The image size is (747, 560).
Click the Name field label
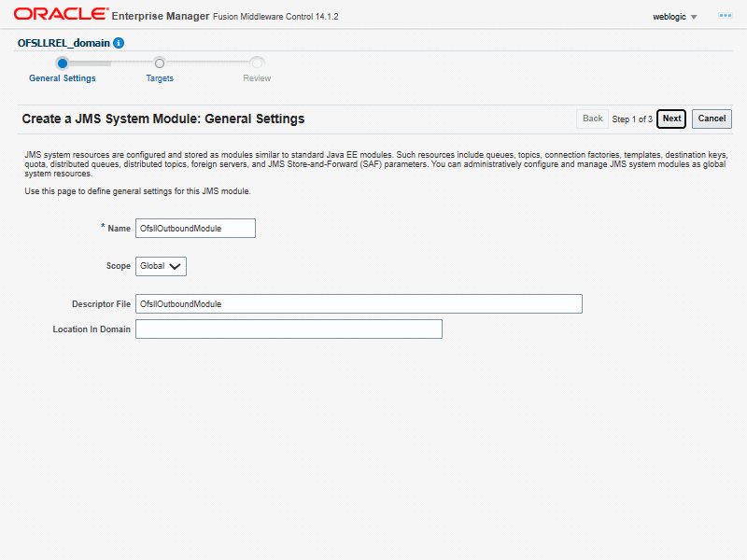120,229
